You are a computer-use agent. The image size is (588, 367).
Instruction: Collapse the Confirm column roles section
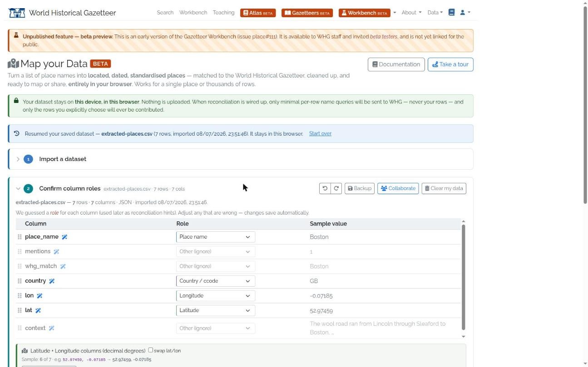click(x=18, y=189)
